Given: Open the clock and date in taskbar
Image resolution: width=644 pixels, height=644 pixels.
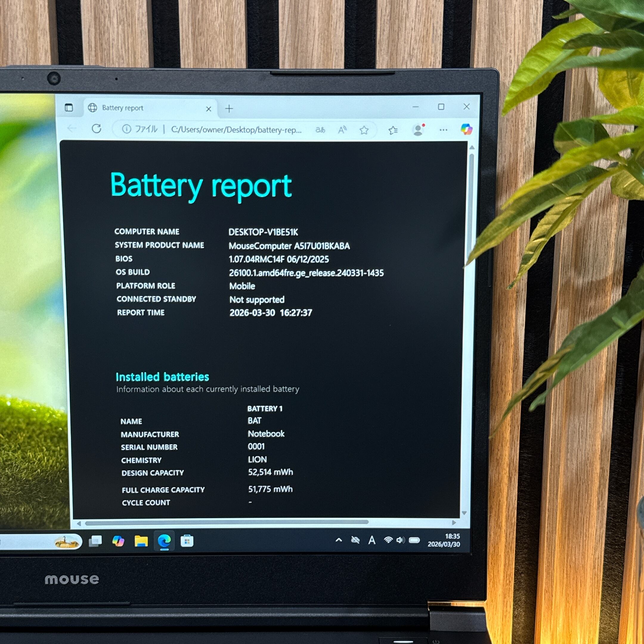Looking at the screenshot, I should [444, 540].
